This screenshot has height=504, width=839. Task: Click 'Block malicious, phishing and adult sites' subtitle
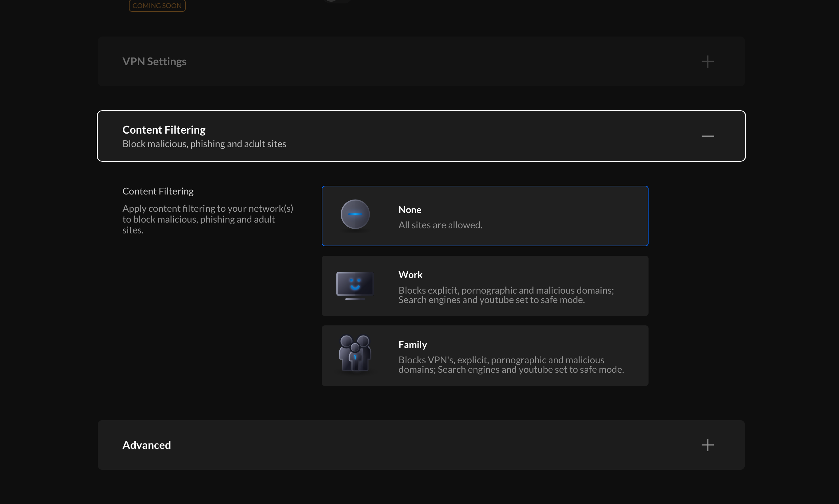[204, 144]
